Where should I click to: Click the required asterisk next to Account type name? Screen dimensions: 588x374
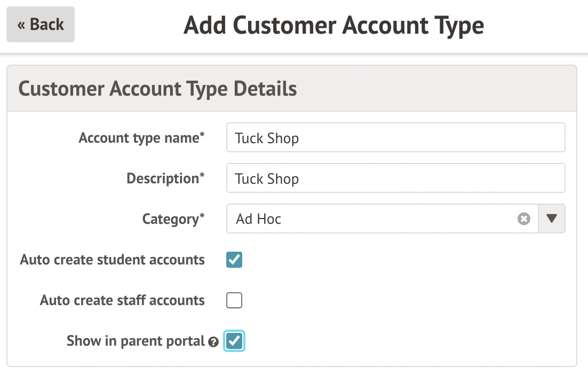[x=202, y=136]
